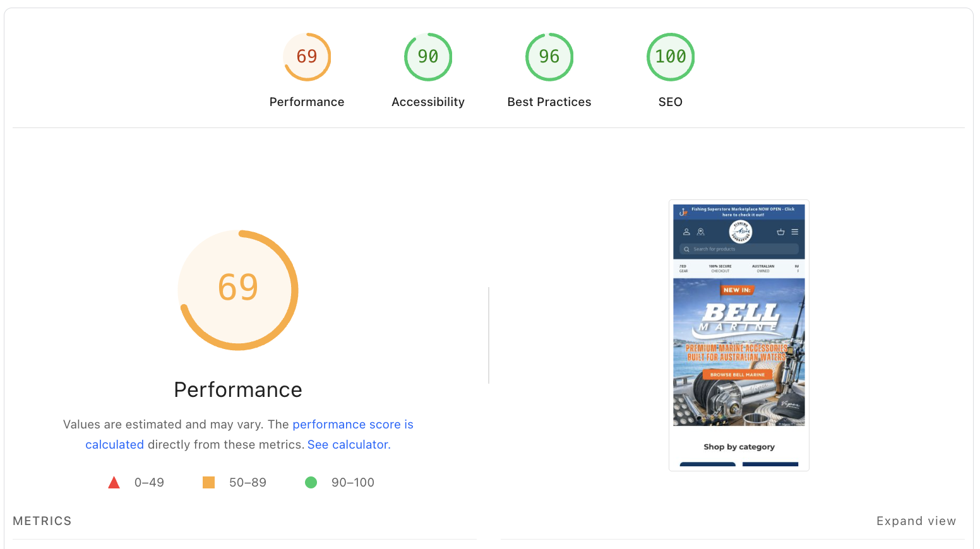This screenshot has width=980, height=549.
Task: Click the user account icon in page preview
Action: (x=686, y=232)
